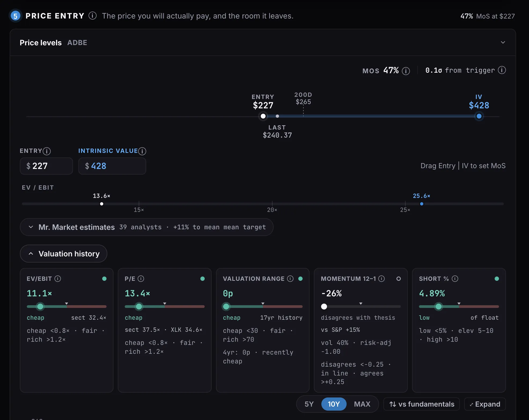Click the Valuation Range green status dot

tap(300, 279)
